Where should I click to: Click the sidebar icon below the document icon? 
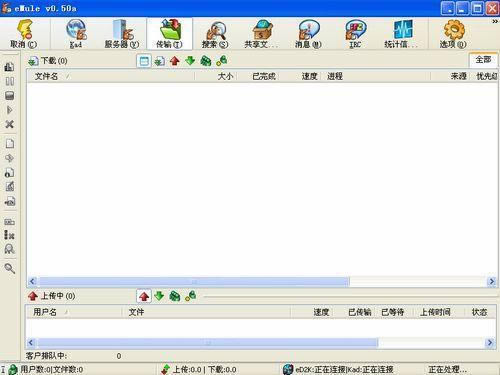10,158
